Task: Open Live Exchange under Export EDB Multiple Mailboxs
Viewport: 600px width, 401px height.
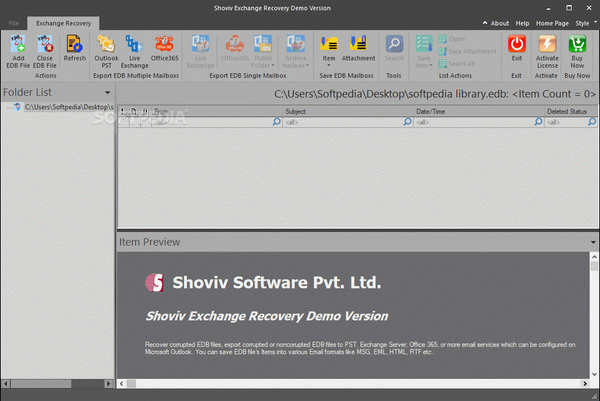Action: tap(134, 52)
